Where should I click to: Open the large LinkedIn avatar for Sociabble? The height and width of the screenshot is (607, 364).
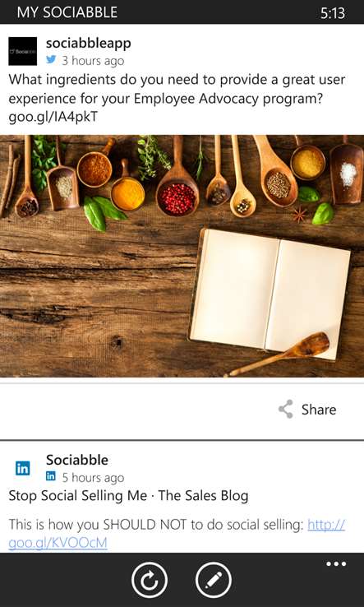coord(23,469)
